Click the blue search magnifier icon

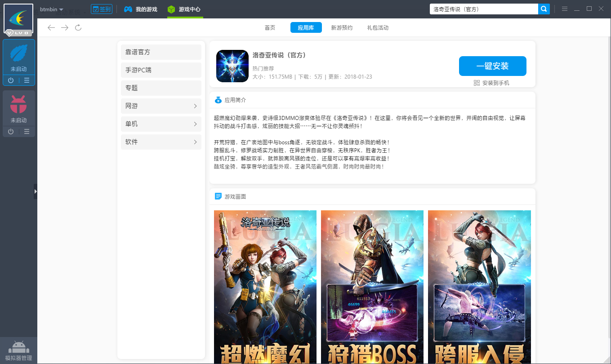[x=544, y=9]
